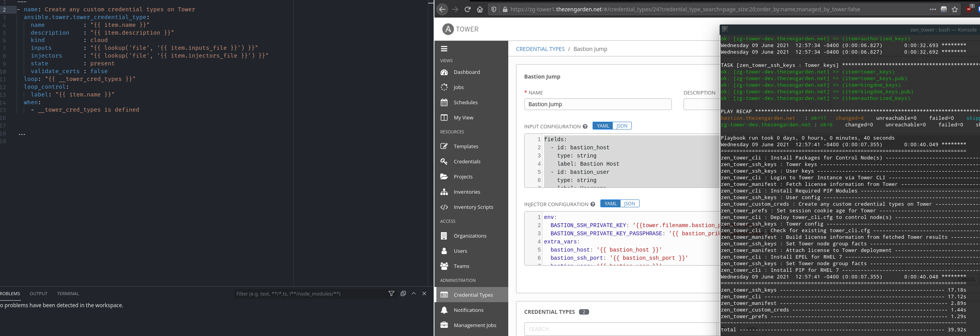Open tracking protection shield in address bar
980x336 pixels.
pos(494,9)
